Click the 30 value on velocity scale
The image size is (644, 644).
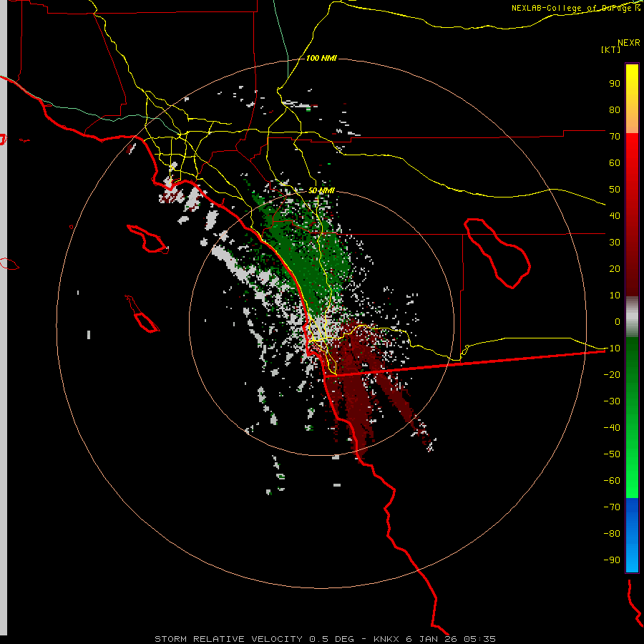pos(615,243)
